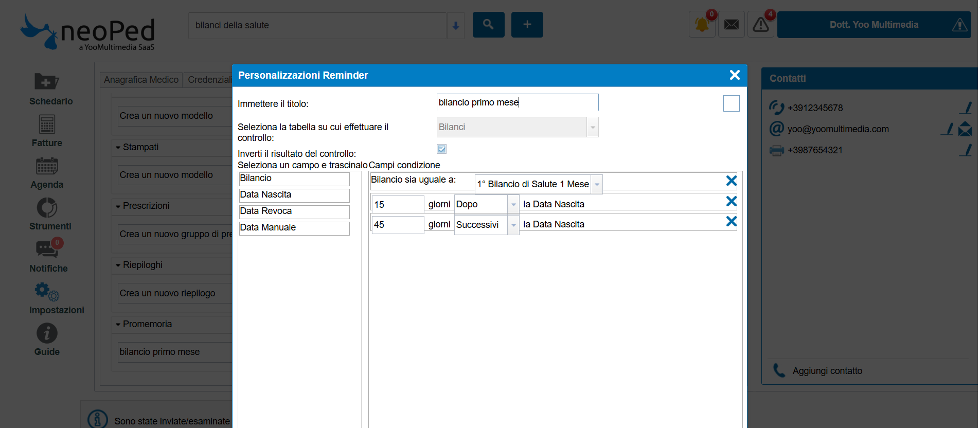Screen dimensions: 980x428
Task: Toggle 'Inverti il risultato del controllo' checkbox
Action: point(441,149)
